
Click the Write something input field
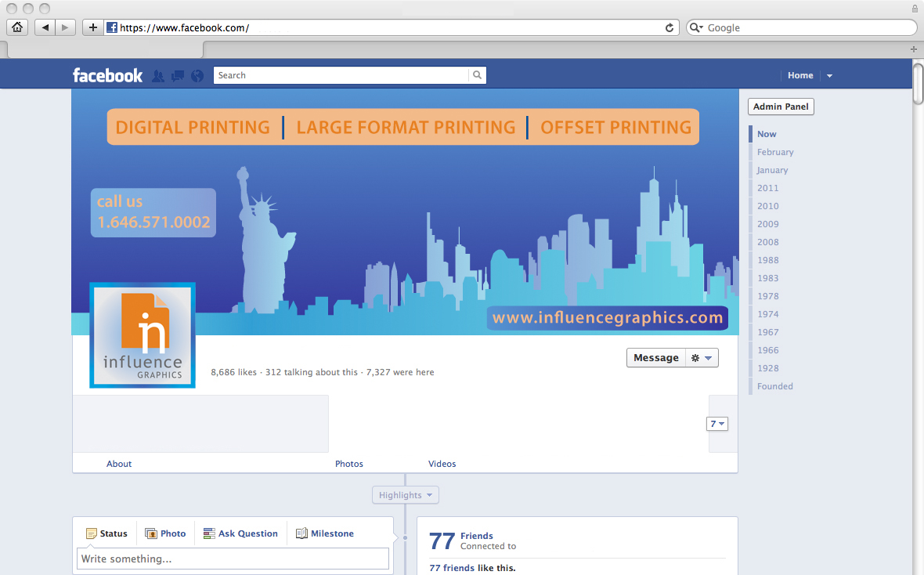pos(233,559)
